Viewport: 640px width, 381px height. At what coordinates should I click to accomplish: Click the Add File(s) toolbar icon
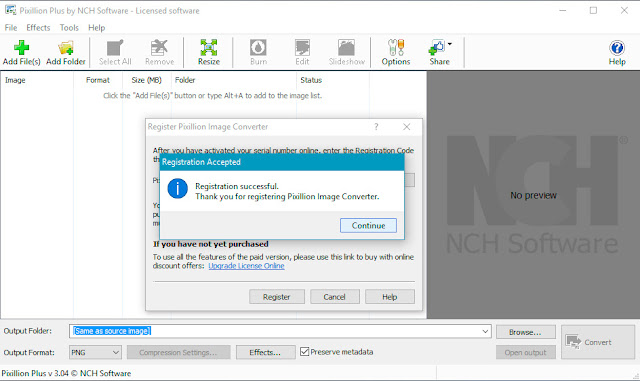(x=21, y=53)
